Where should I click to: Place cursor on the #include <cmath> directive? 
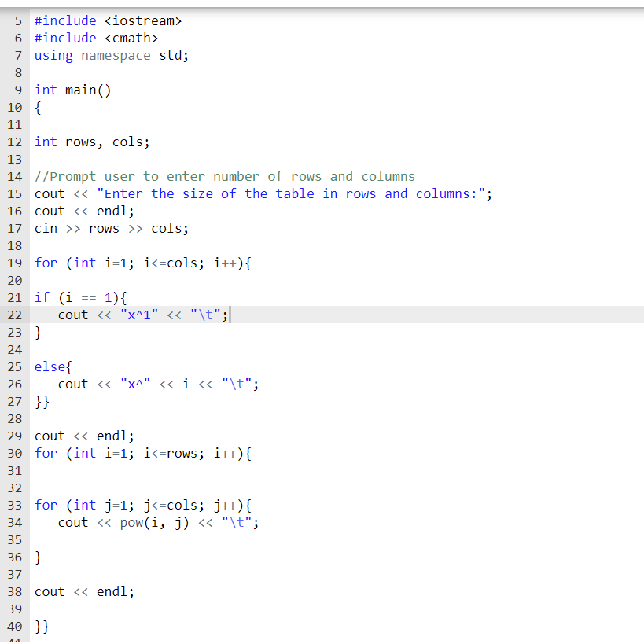click(96, 38)
